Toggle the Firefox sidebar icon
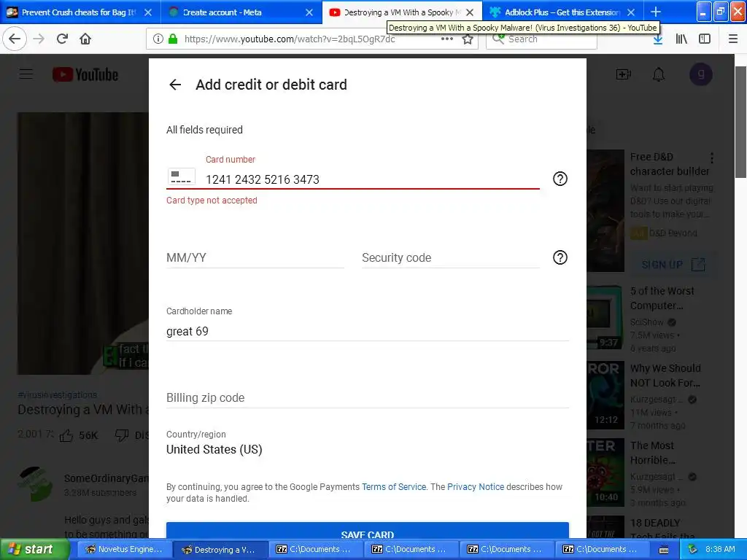The width and height of the screenshot is (747, 560). (x=705, y=39)
